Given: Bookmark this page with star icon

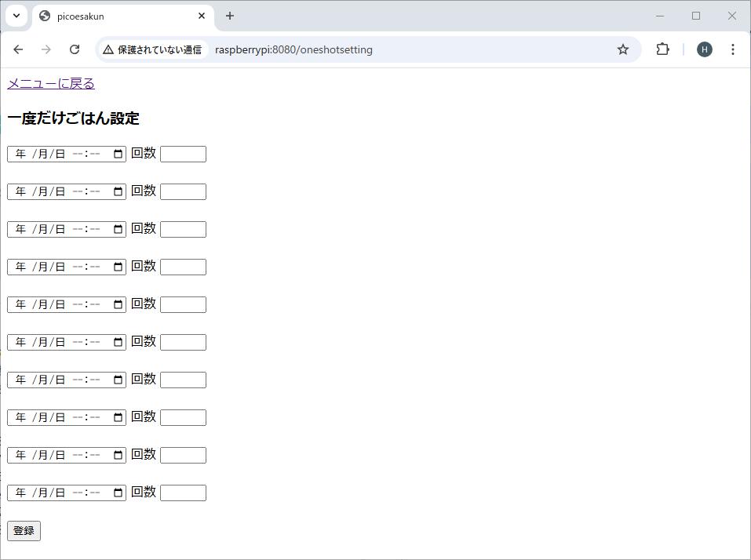Looking at the screenshot, I should [622, 49].
